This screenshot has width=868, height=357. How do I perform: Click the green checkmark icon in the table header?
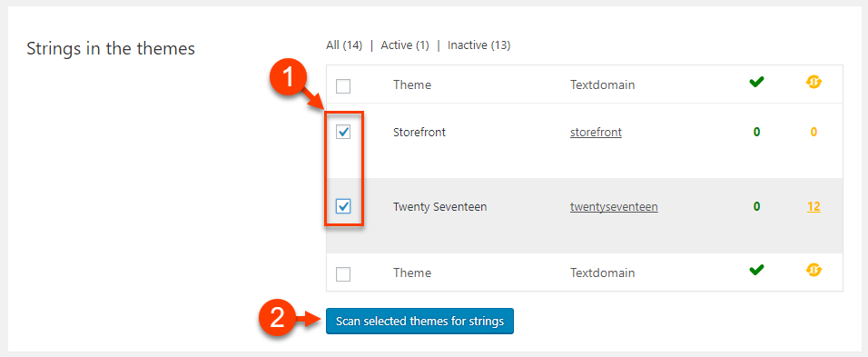click(x=756, y=82)
